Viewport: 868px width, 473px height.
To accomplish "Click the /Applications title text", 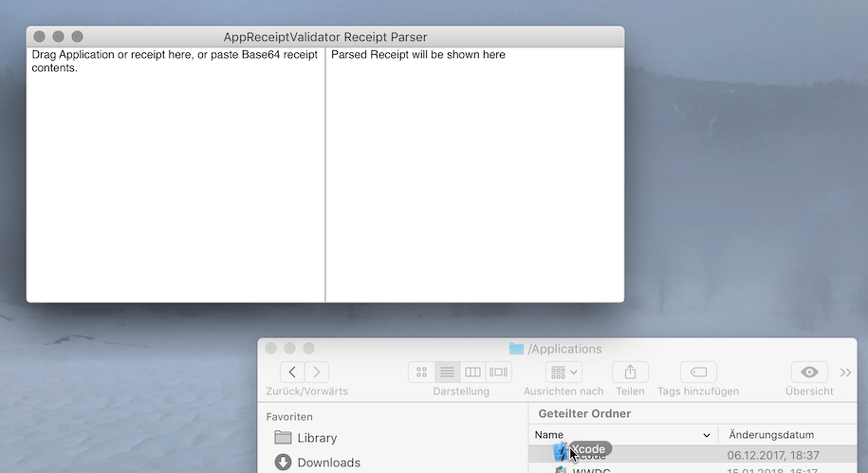I will click(564, 349).
